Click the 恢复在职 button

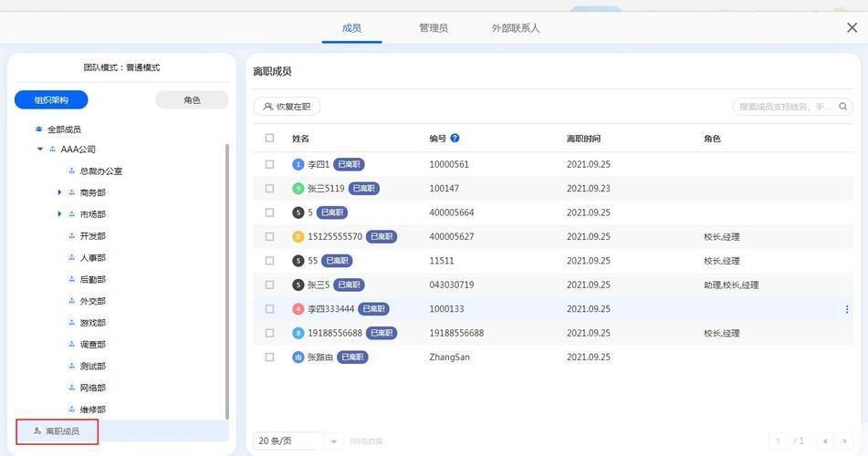click(x=287, y=107)
